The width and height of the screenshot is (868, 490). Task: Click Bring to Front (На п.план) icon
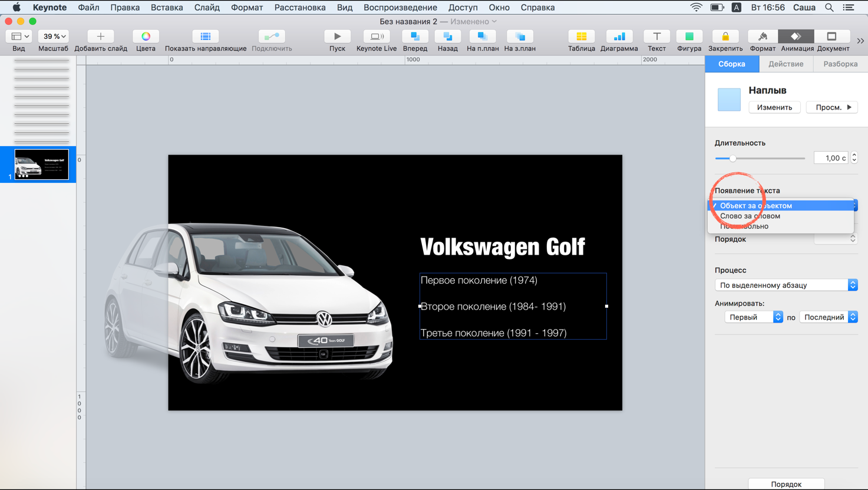[x=483, y=37]
